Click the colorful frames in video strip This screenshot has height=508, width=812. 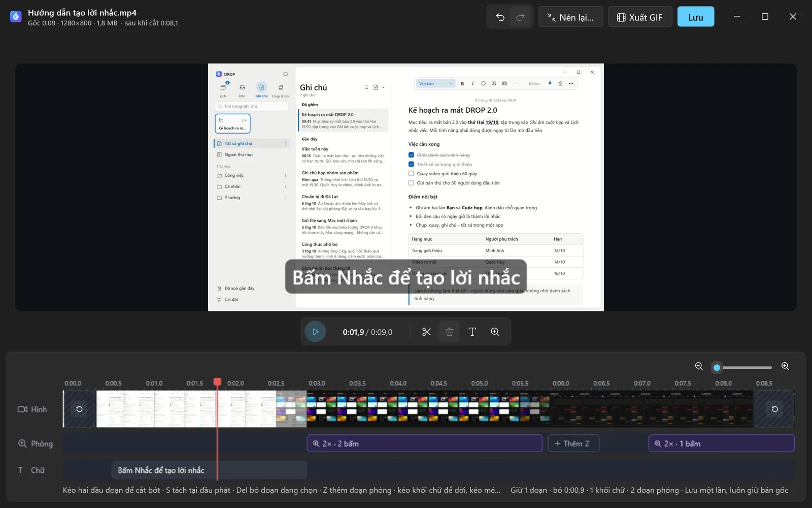click(428, 409)
